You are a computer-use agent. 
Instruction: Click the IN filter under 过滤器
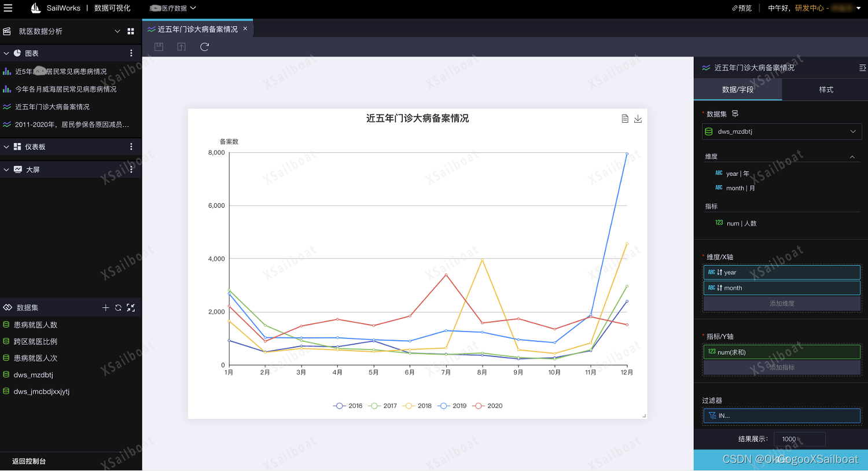pyautogui.click(x=781, y=415)
